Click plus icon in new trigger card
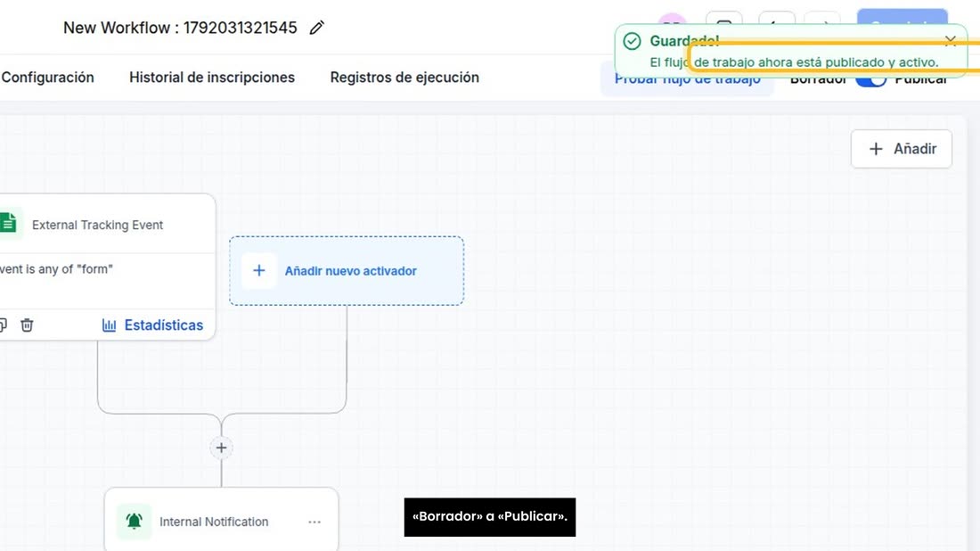Screen dimensions: 980x551 tap(258, 271)
